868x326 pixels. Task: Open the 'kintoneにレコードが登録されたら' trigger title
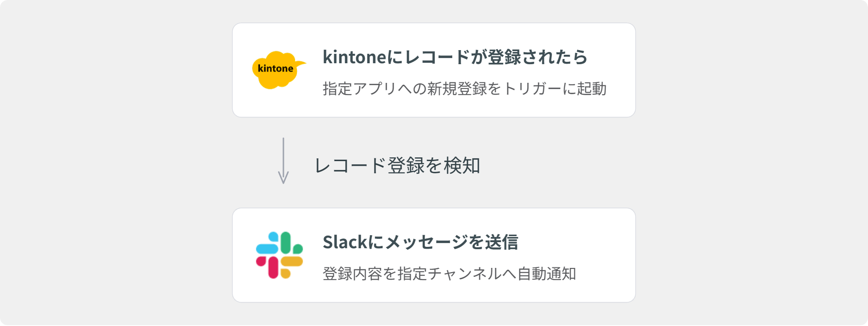pyautogui.click(x=455, y=57)
